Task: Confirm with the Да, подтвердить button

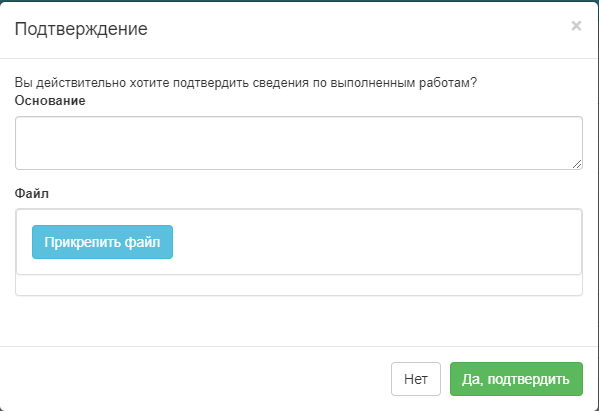Action: (516, 379)
